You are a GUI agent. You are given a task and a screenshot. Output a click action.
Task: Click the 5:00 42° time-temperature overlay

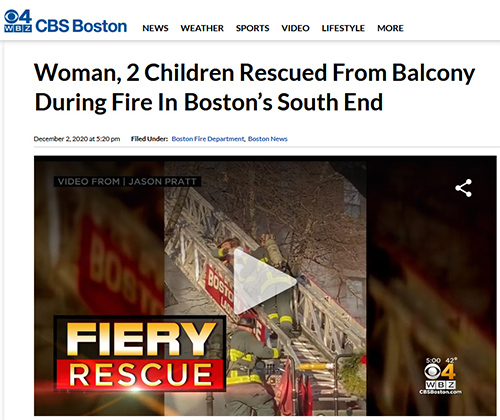pyautogui.click(x=441, y=360)
